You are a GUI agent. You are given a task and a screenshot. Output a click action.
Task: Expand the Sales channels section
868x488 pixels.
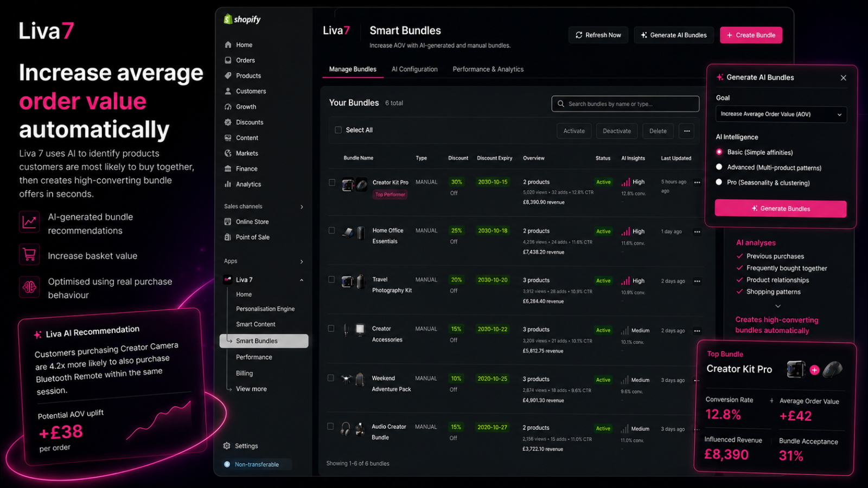pos(302,207)
